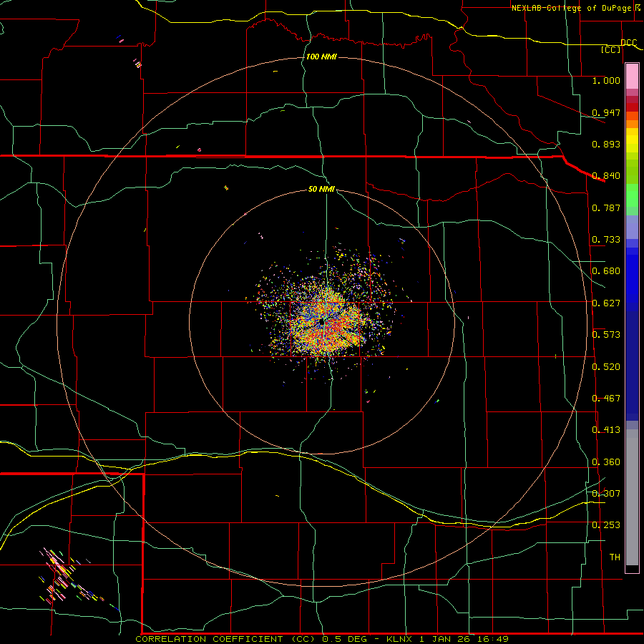The image size is (644, 644).
Task: Click the 0.947 legend value
Action: (606, 112)
